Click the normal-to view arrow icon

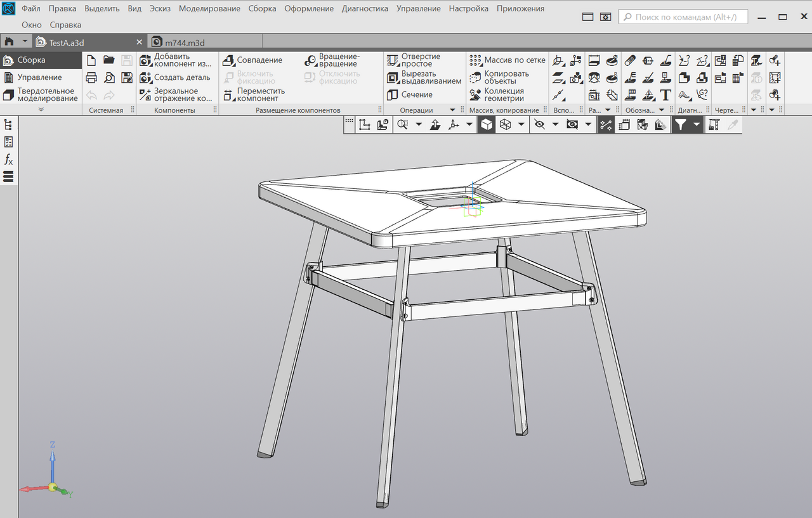[x=435, y=125]
